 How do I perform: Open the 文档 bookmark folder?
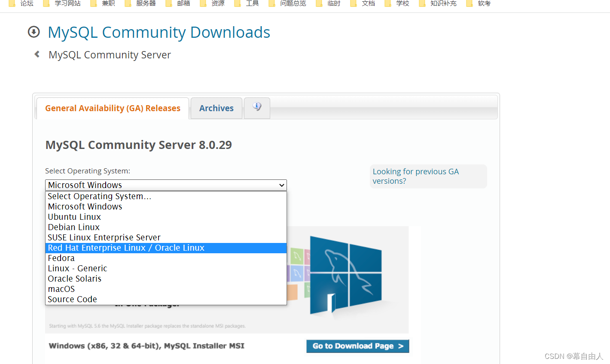point(363,3)
